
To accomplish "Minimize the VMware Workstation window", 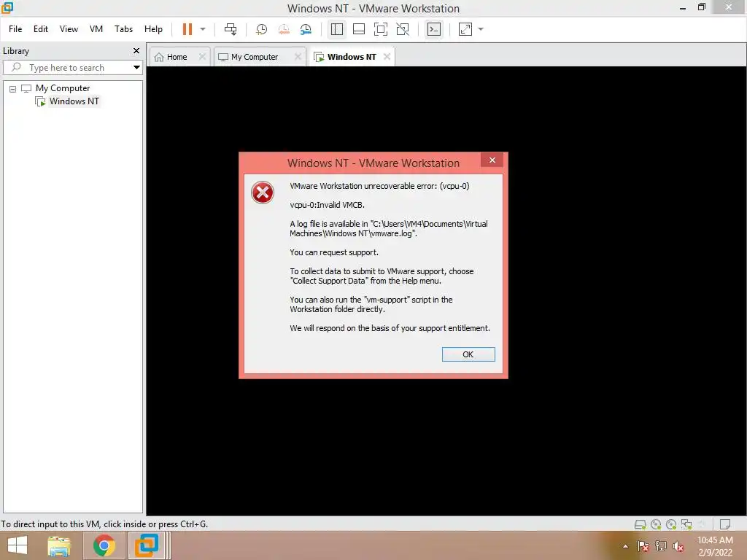I will click(x=682, y=7).
